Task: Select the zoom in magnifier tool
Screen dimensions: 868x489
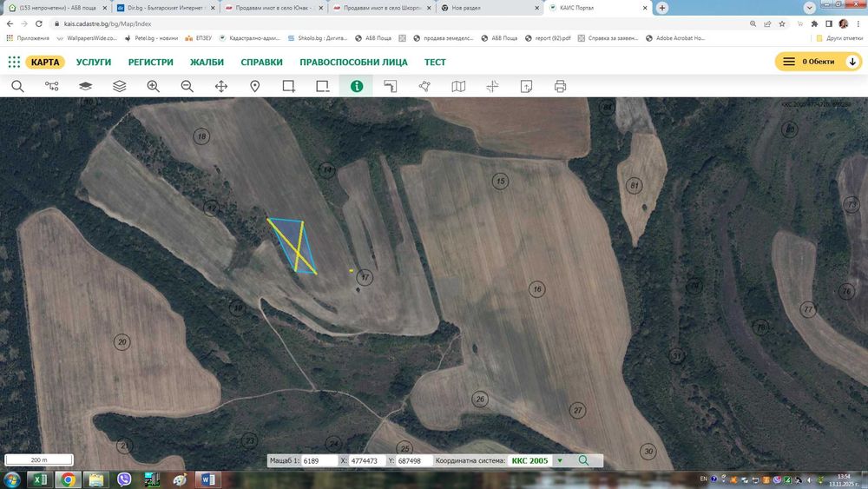Action: click(x=154, y=86)
